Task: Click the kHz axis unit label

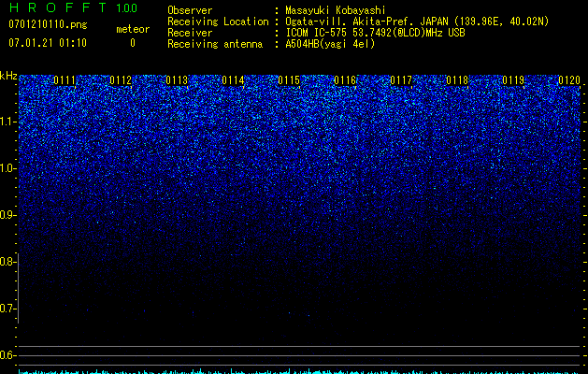Action: (x=8, y=76)
